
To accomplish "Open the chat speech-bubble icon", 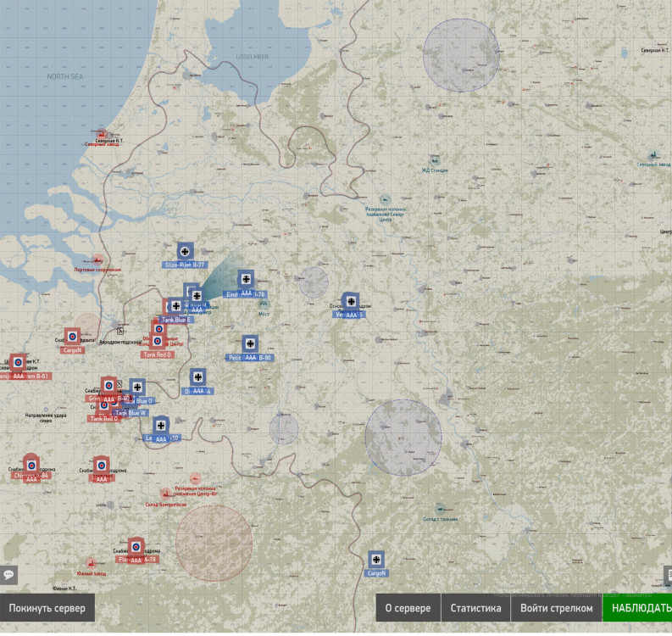I will pyautogui.click(x=8, y=575).
